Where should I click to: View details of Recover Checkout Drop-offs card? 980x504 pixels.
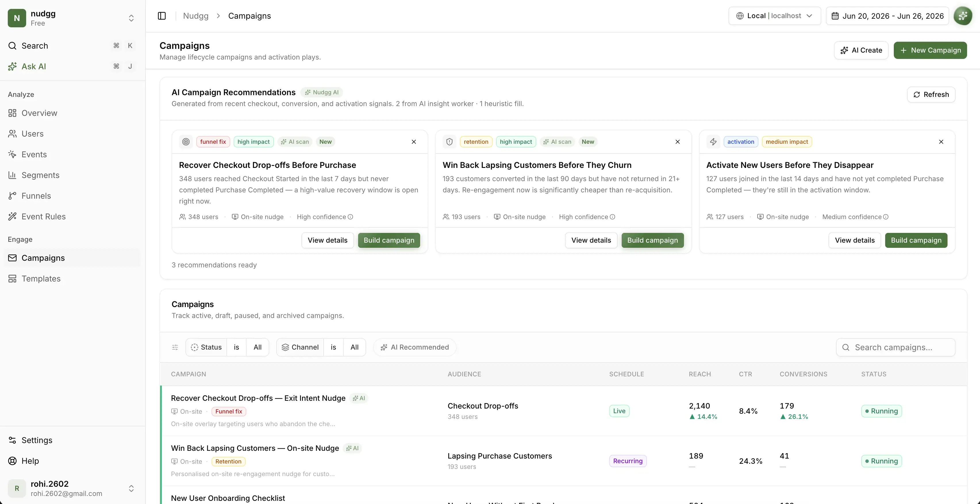pyautogui.click(x=328, y=240)
